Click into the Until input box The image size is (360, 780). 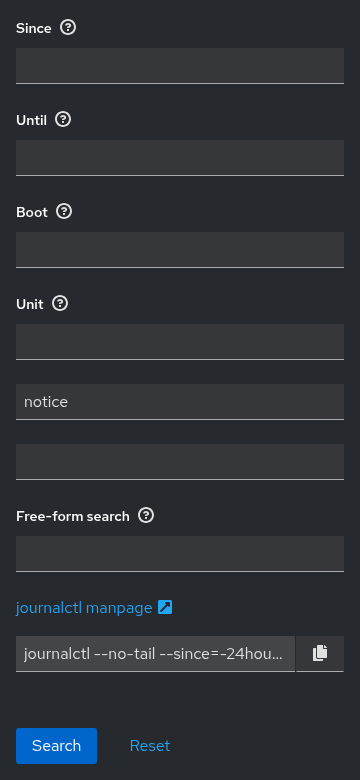click(180, 158)
